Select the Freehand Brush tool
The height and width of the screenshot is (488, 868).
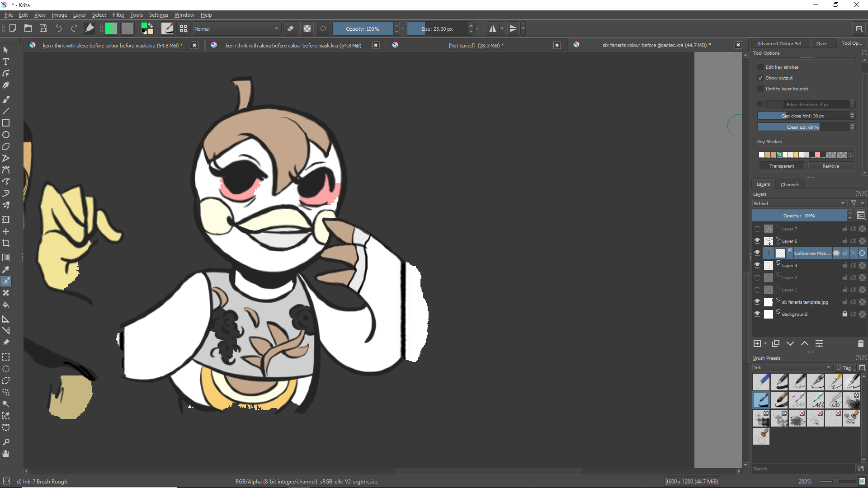coord(6,99)
